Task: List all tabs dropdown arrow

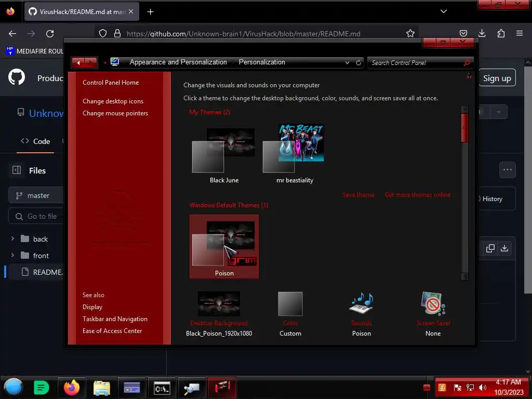Action: (444, 11)
